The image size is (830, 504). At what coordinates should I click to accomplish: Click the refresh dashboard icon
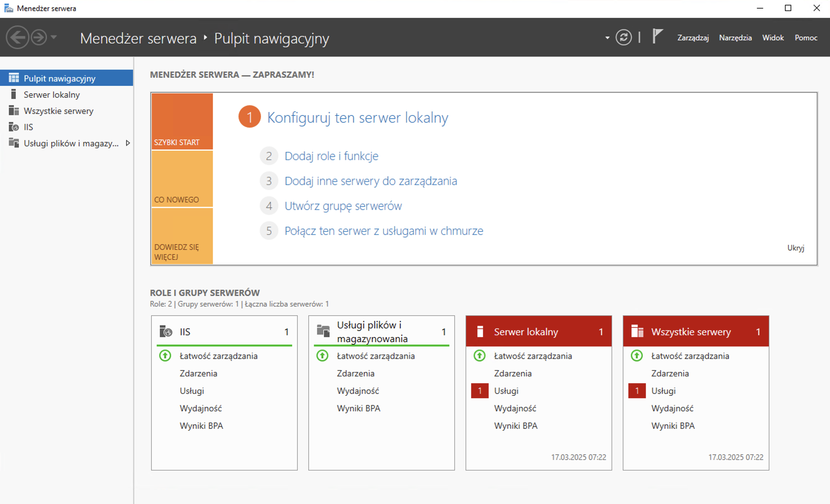point(623,37)
